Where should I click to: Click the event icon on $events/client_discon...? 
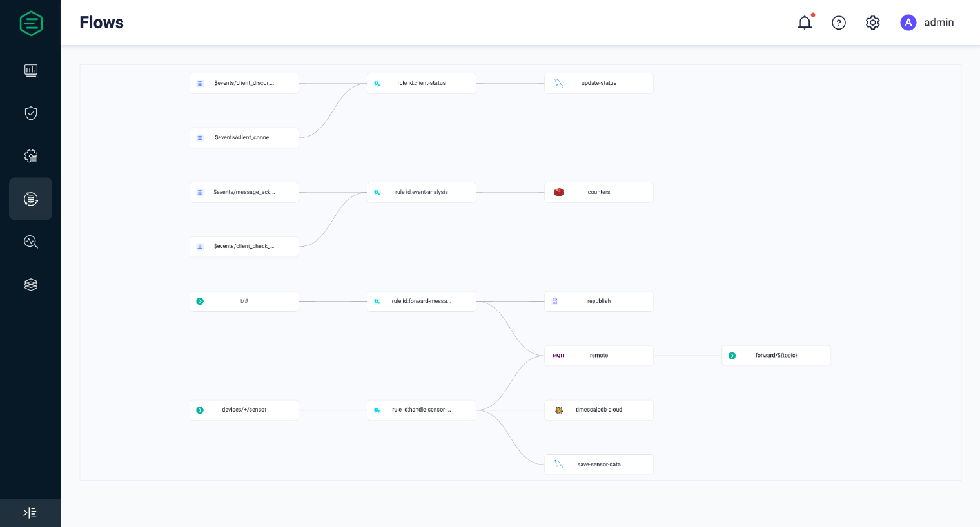[200, 83]
